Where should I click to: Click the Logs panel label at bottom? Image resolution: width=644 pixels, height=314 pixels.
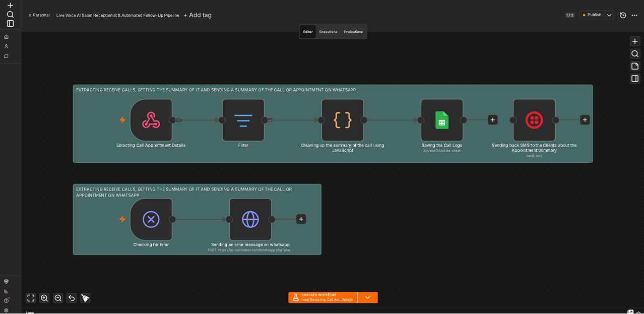[30, 312]
